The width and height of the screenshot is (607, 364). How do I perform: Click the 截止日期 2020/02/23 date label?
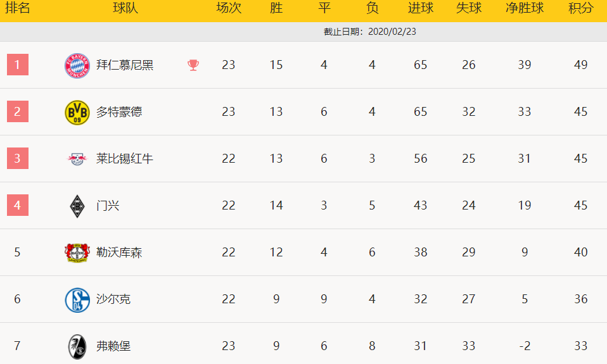coord(369,32)
